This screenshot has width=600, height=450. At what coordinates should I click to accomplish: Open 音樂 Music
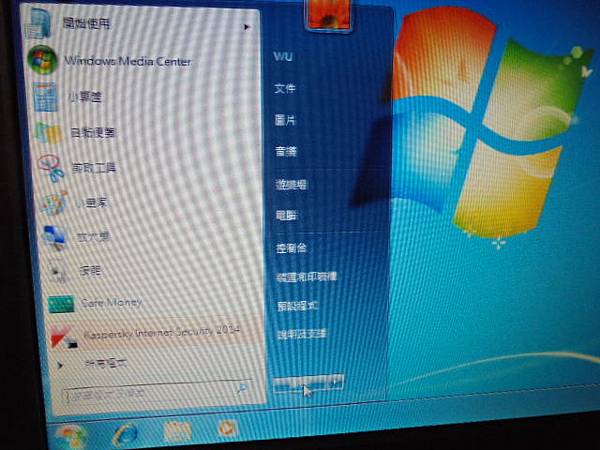pos(286,152)
